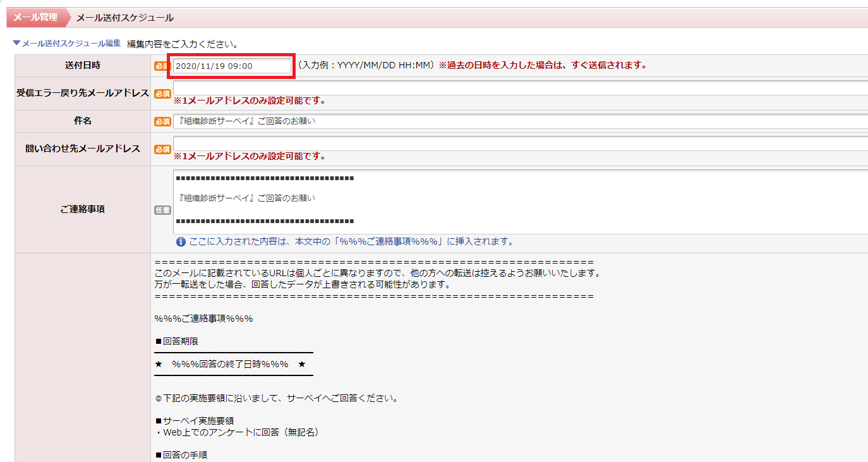Click the メール管理 breadcrumb tab

coord(35,18)
